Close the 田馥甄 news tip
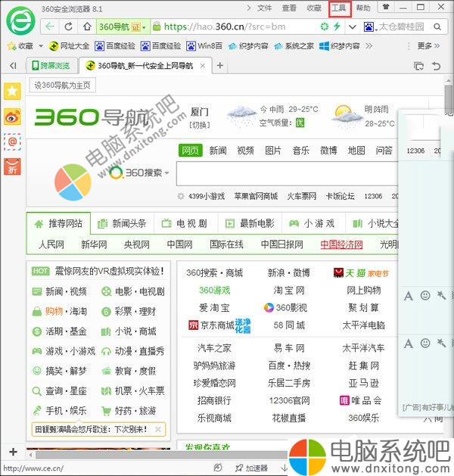 158,429
